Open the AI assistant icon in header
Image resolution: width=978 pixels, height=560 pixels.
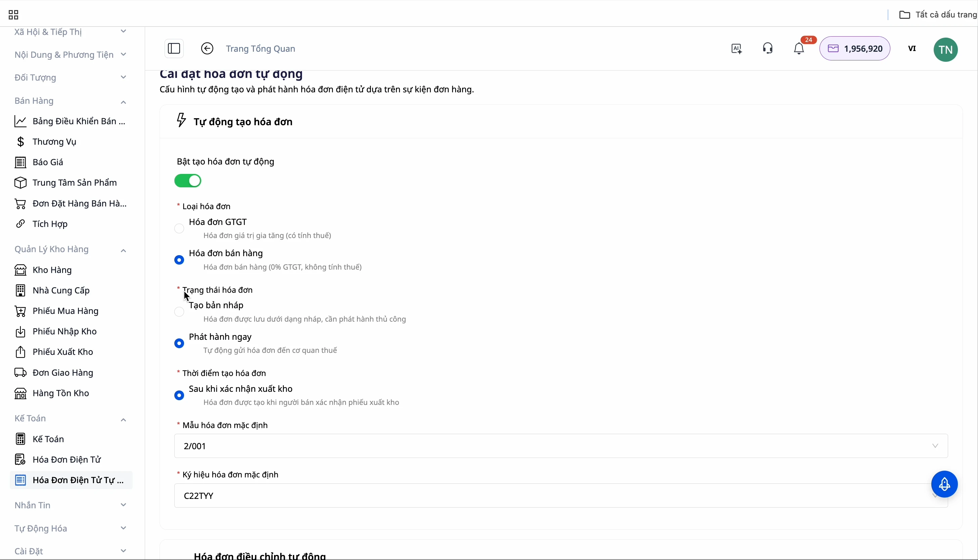[x=737, y=49]
